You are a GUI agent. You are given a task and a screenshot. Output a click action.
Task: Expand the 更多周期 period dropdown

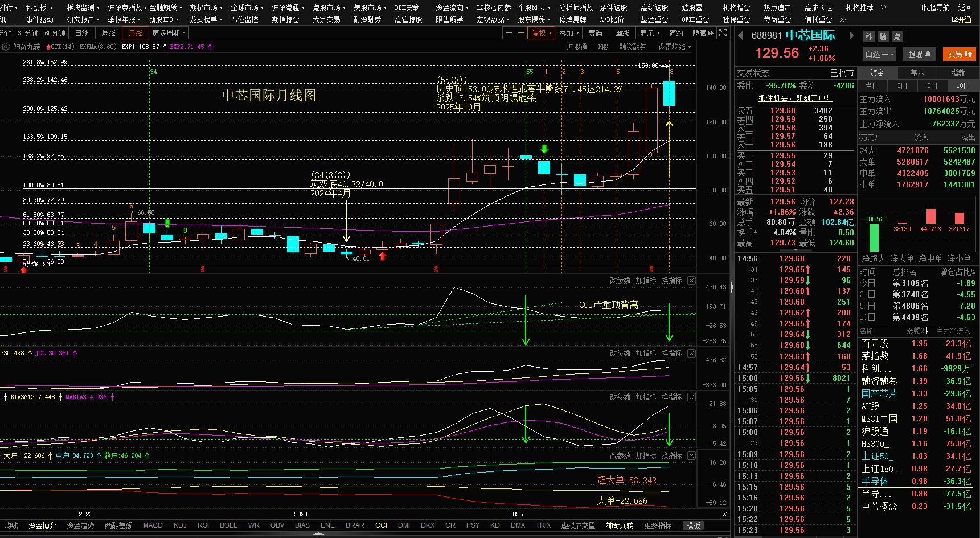pyautogui.click(x=169, y=33)
